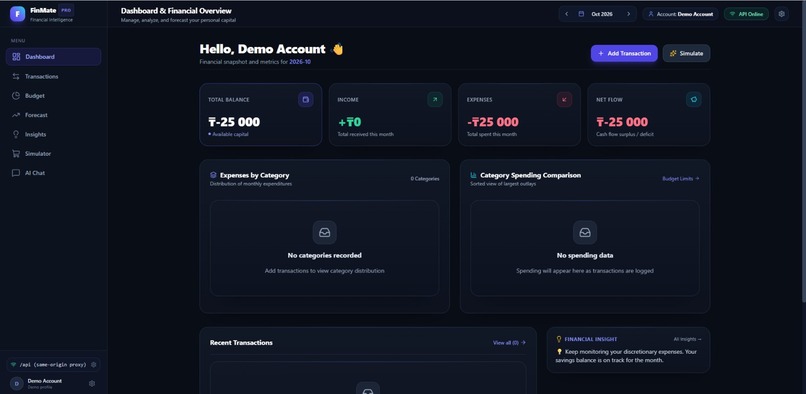
Task: Open the Insights page
Action: [x=53, y=134]
